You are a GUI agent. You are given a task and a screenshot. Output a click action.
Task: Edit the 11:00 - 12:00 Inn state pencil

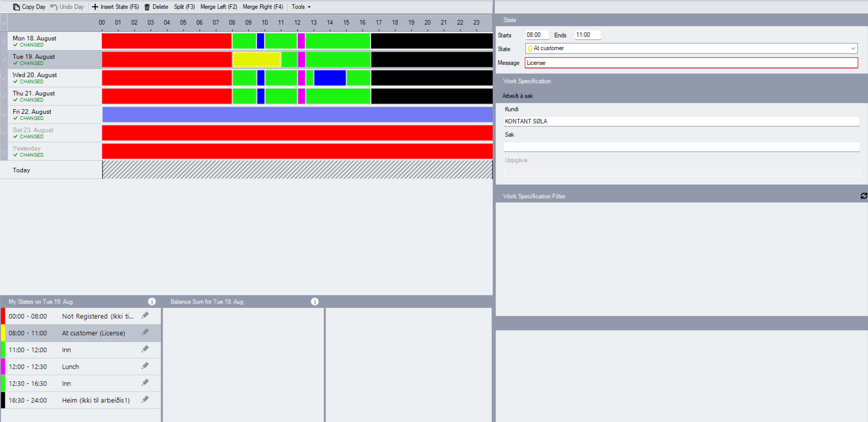145,349
